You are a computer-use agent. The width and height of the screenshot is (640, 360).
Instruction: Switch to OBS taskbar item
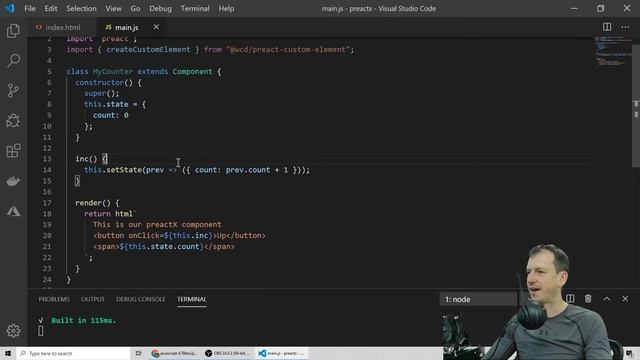pos(227,353)
